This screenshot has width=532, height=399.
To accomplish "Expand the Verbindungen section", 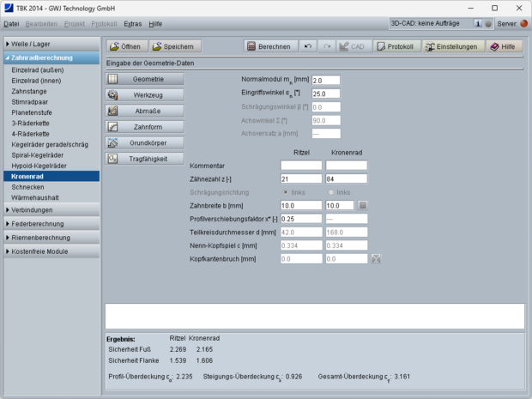I will (50, 209).
